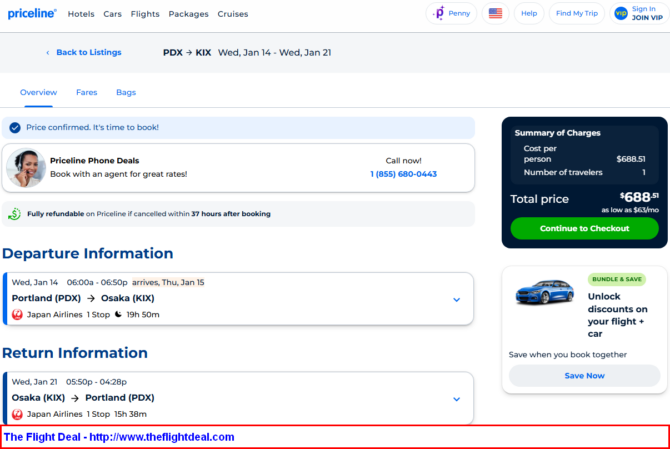This screenshot has width=670, height=449.
Task: Expand the departure flight details chevron
Action: (456, 299)
